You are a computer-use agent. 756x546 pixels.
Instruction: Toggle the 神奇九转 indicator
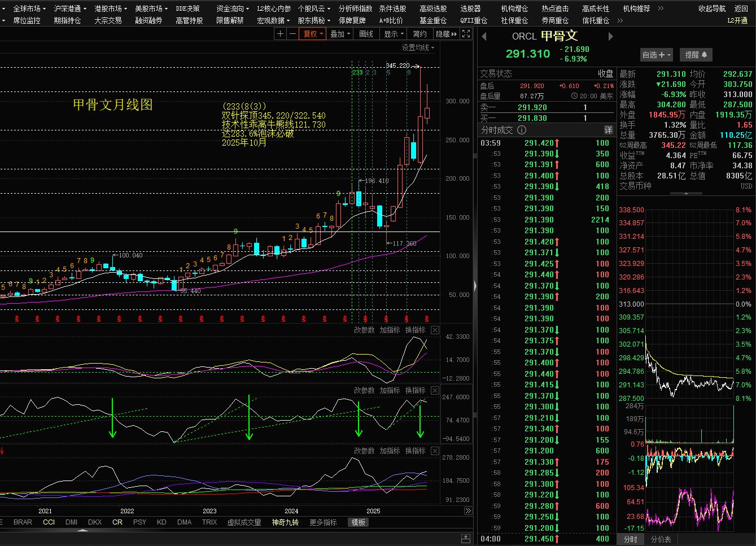(x=286, y=522)
